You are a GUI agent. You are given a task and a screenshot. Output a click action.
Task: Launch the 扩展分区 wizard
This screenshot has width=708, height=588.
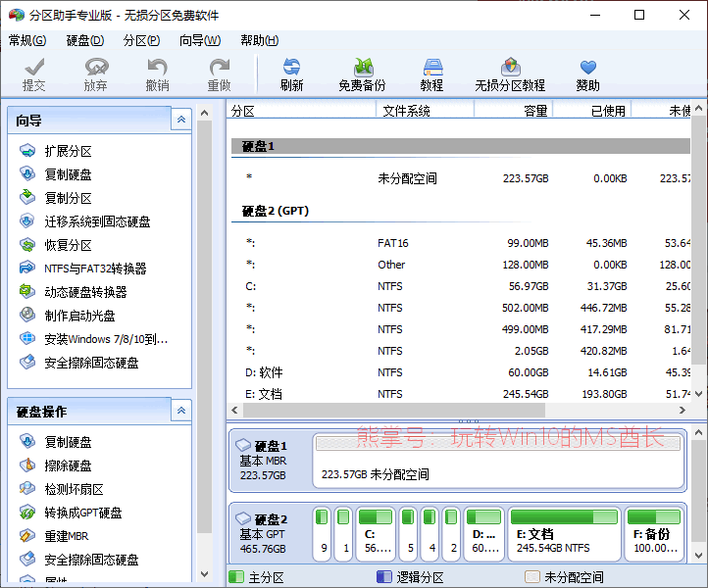pyautogui.click(x=68, y=151)
